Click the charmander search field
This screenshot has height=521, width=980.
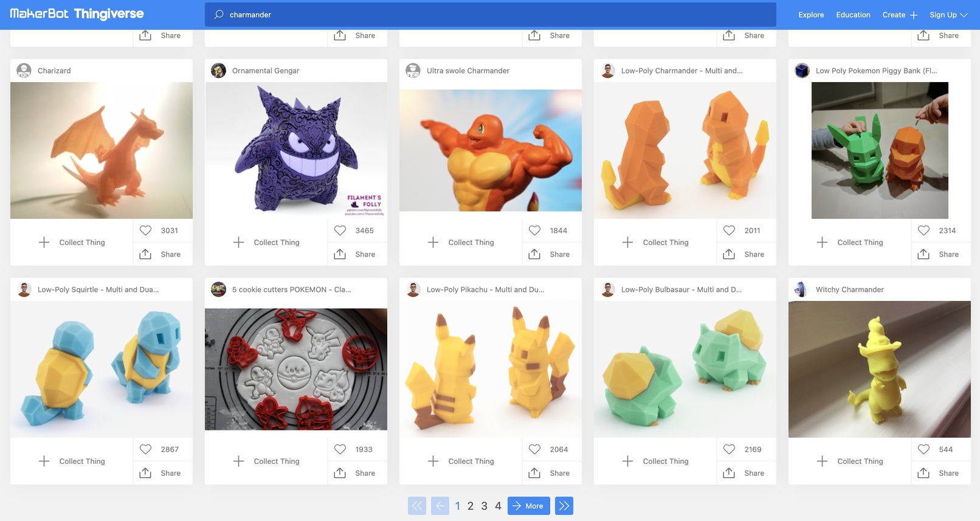[490, 15]
